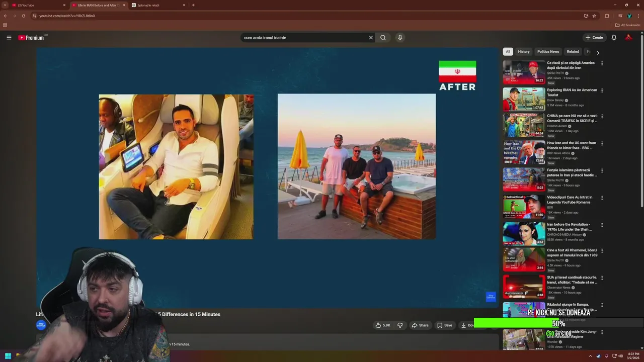Open the Cine a fost Ali Khamenei thumbnail
The image size is (644, 362).
pos(524,259)
